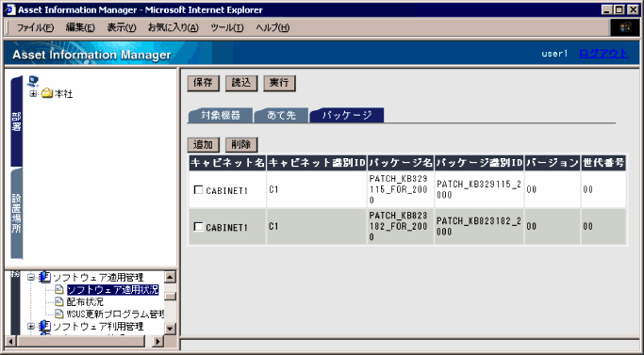Switch to the 対象機器 tab
The height and width of the screenshot is (355, 644).
[x=221, y=115]
